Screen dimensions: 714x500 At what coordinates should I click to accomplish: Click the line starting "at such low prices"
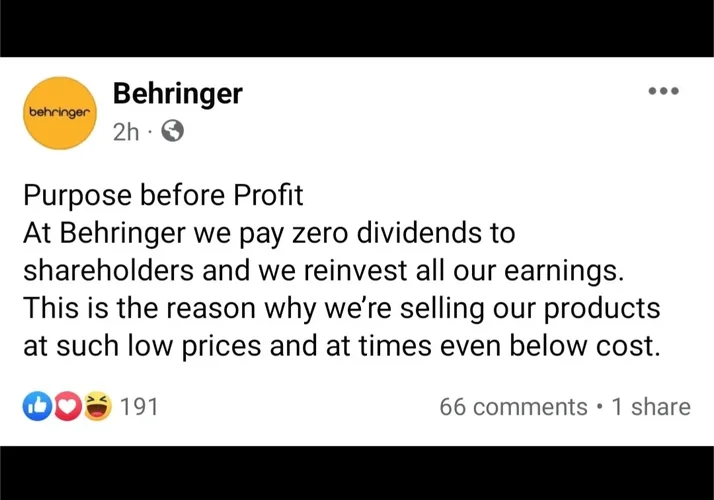coord(342,346)
